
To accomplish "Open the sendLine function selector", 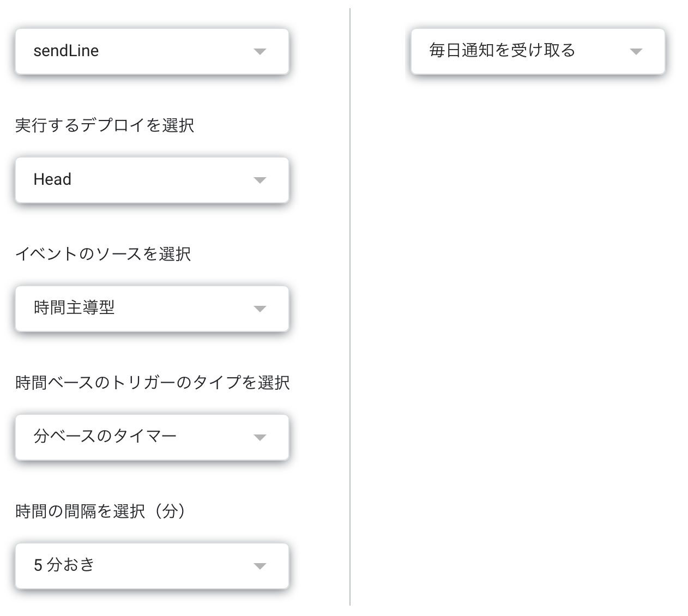I will (153, 52).
